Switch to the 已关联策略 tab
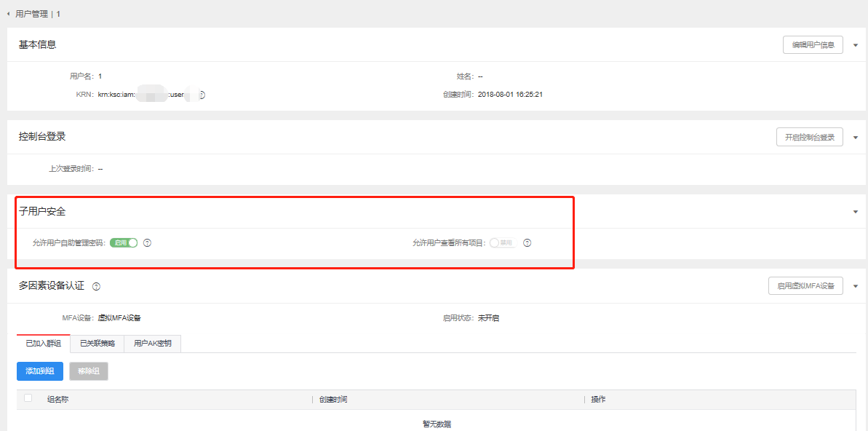This screenshot has width=868, height=431. click(97, 344)
